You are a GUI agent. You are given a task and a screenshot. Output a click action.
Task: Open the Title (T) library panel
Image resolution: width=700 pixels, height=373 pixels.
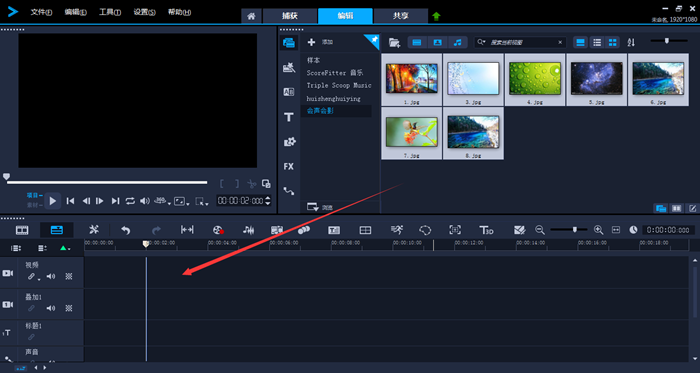tap(289, 117)
